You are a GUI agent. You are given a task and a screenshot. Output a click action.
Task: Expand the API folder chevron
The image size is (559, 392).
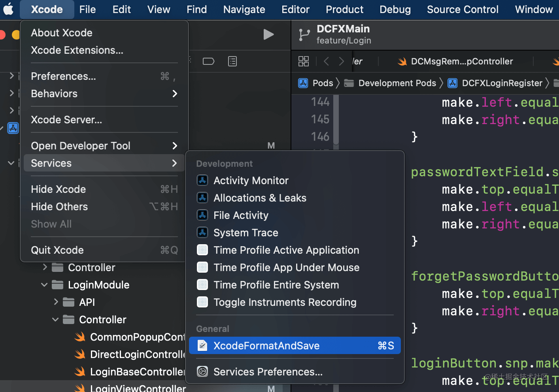point(56,302)
